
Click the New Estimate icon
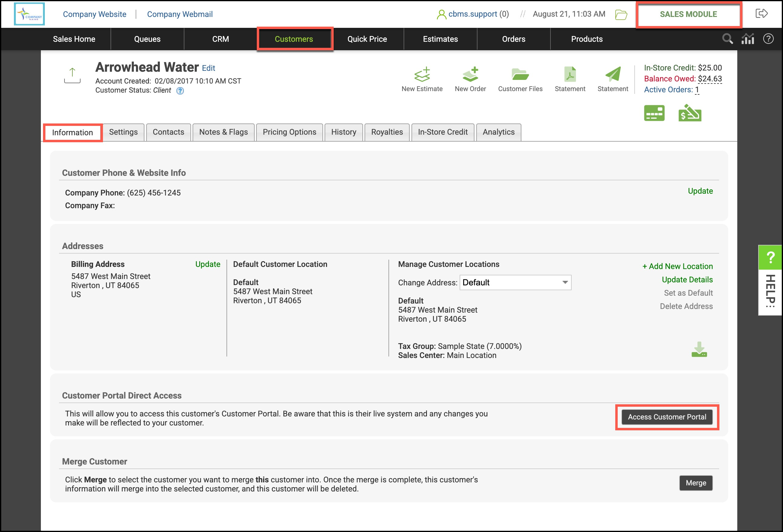coord(422,74)
